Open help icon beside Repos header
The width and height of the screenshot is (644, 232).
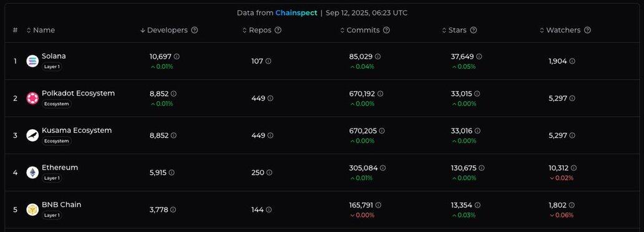click(278, 30)
